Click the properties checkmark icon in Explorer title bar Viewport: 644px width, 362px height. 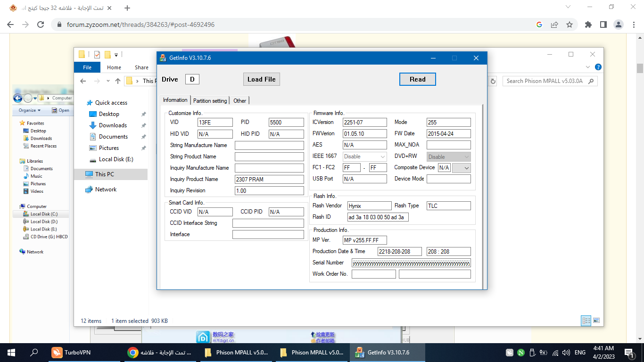[x=97, y=55]
